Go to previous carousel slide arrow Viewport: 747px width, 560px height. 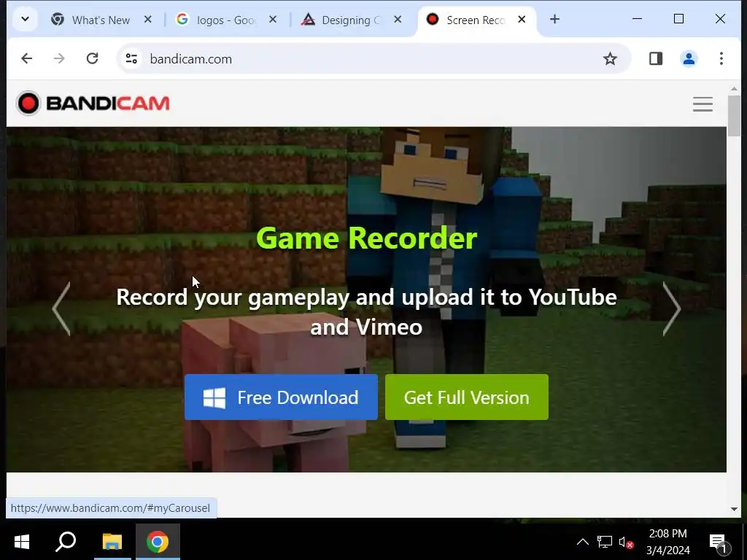tap(61, 308)
